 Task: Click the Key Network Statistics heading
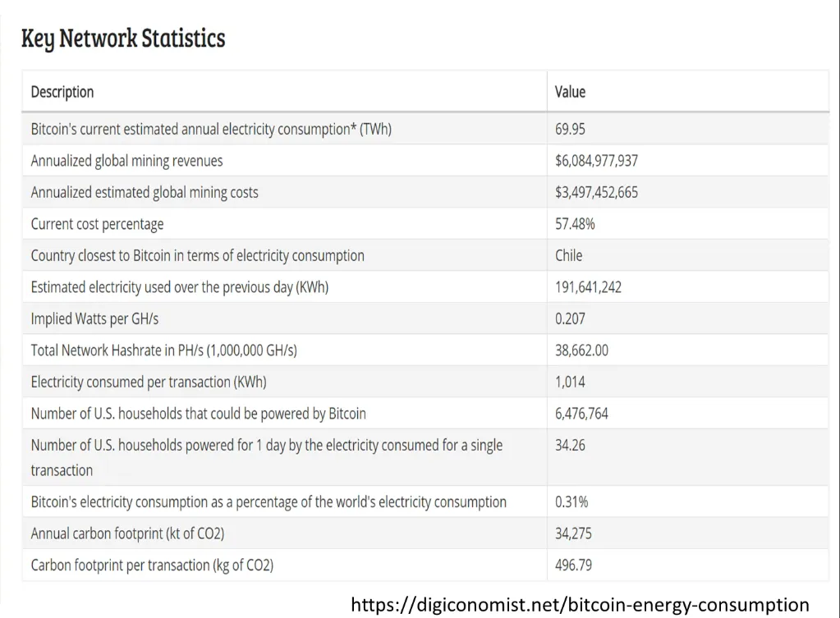click(x=123, y=39)
